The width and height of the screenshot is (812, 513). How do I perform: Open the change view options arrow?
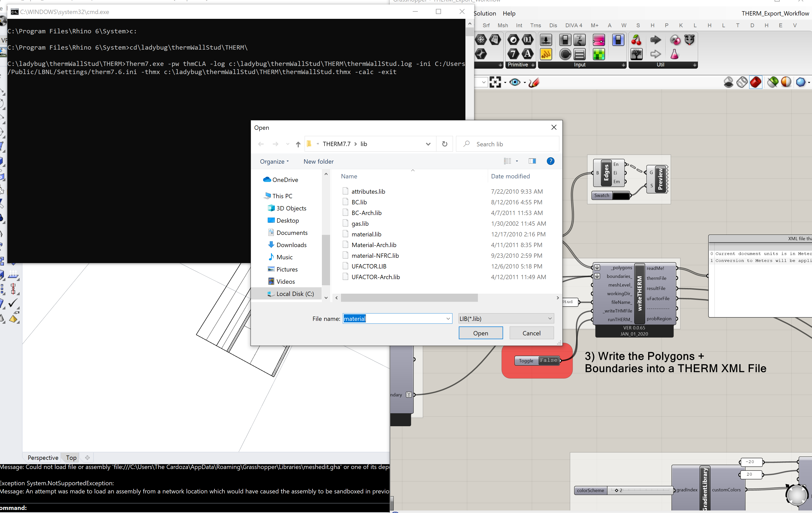(x=517, y=161)
